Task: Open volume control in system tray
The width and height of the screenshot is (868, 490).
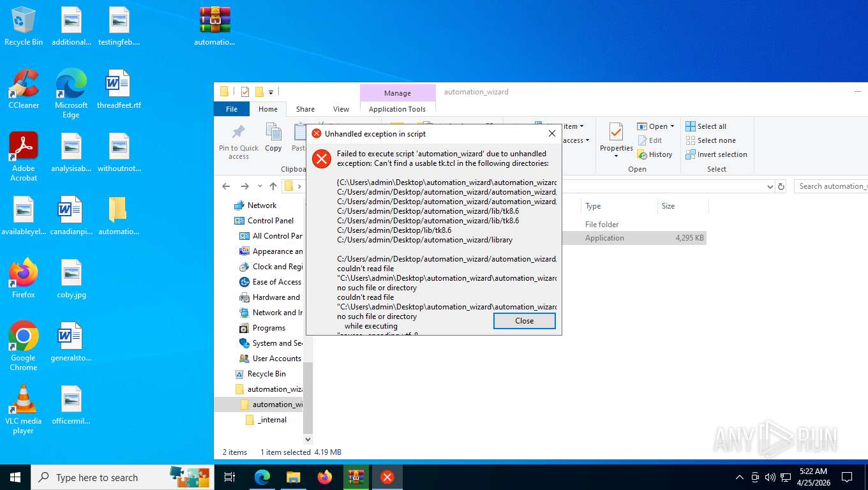Action: pyautogui.click(x=770, y=477)
